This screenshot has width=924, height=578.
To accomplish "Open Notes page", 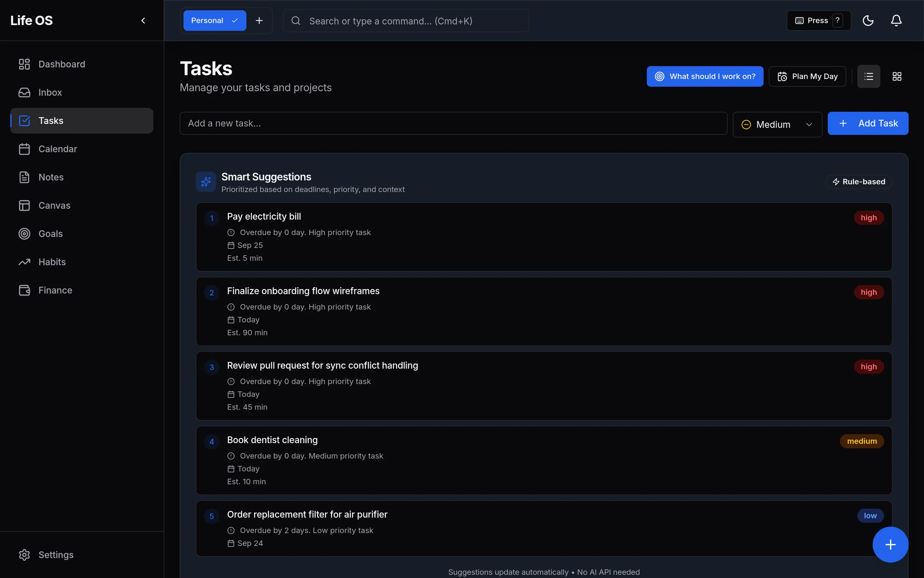I will click(82, 177).
